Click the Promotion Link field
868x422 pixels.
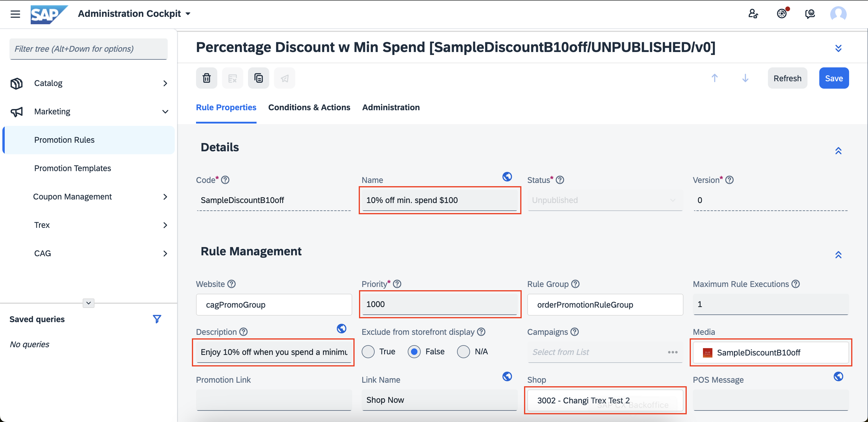(274, 400)
